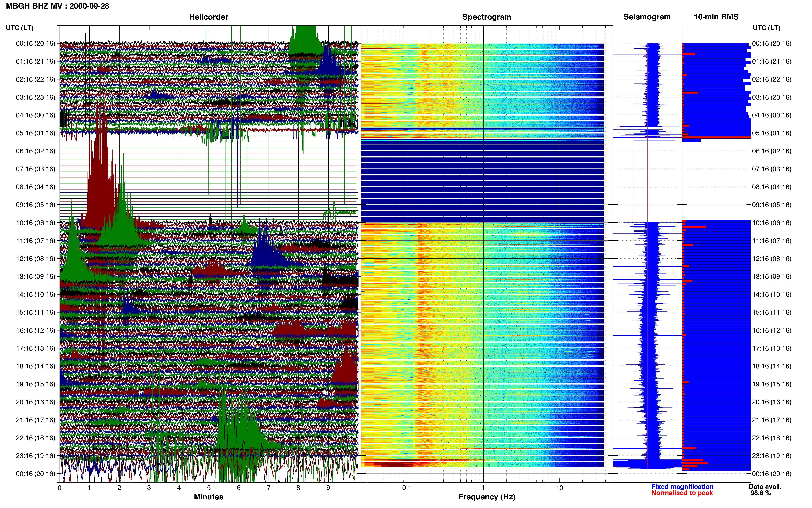Screen dimensions: 812x508
Task: Select the 10-min RMS panel heading
Action: tap(716, 17)
